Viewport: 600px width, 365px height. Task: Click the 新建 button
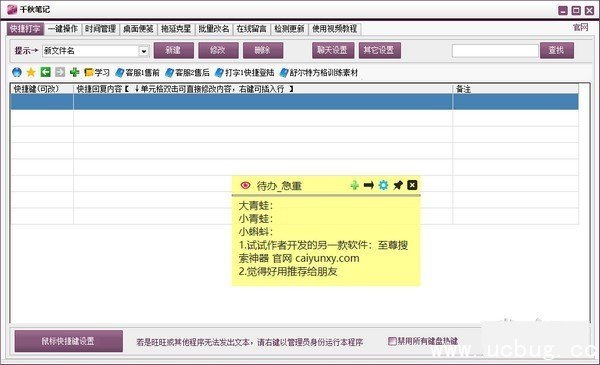174,50
